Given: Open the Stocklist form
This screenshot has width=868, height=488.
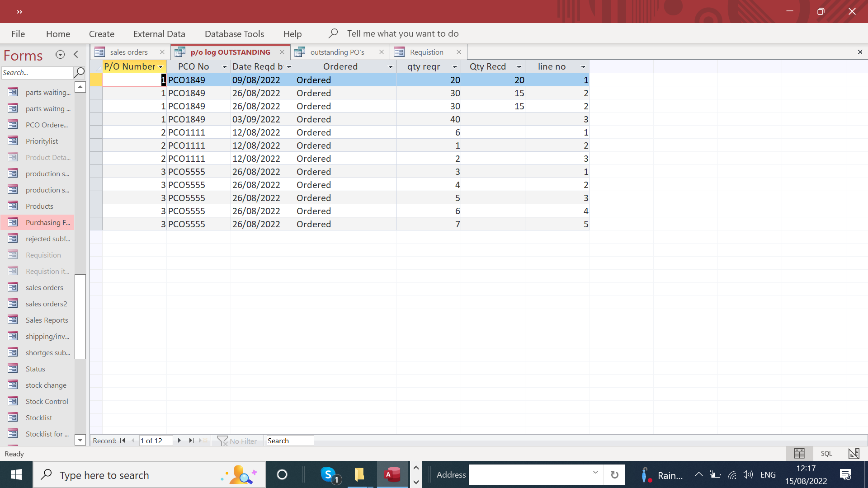Looking at the screenshot, I should [x=38, y=418].
